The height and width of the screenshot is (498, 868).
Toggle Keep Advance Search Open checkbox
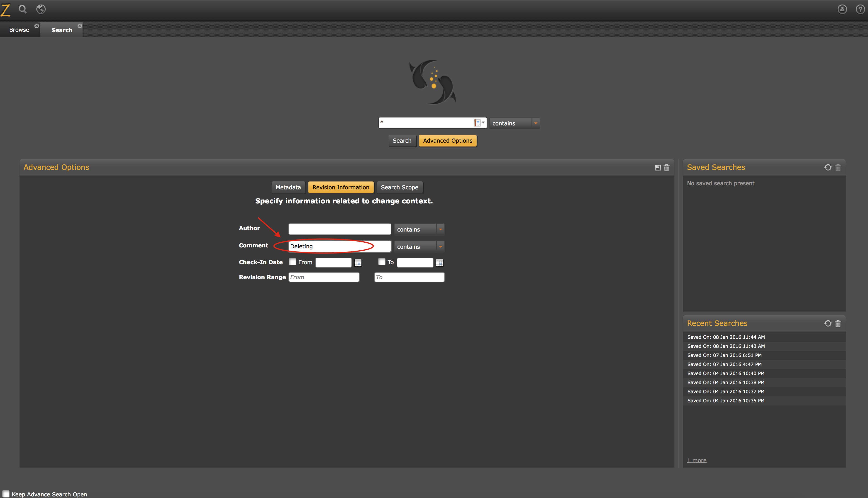pos(6,493)
